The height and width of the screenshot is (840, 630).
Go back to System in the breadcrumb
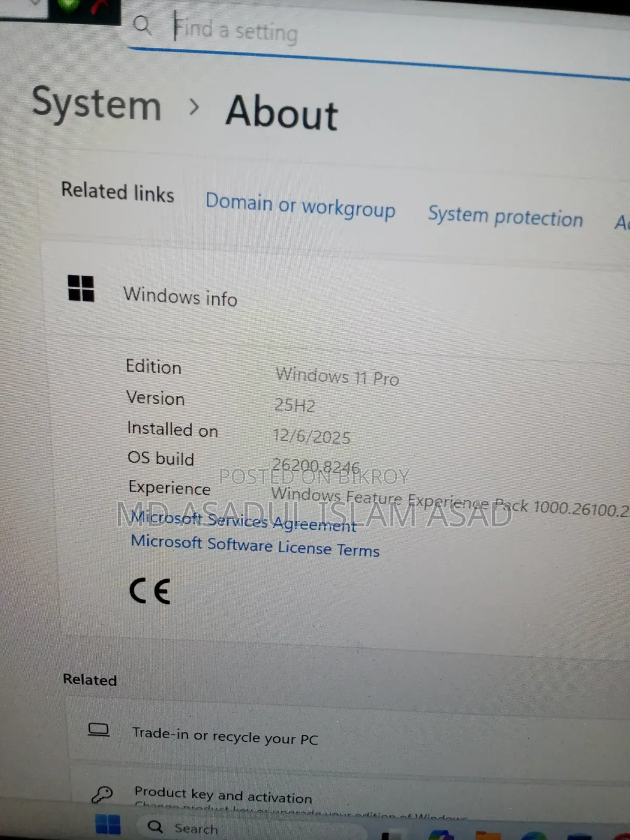tap(97, 104)
